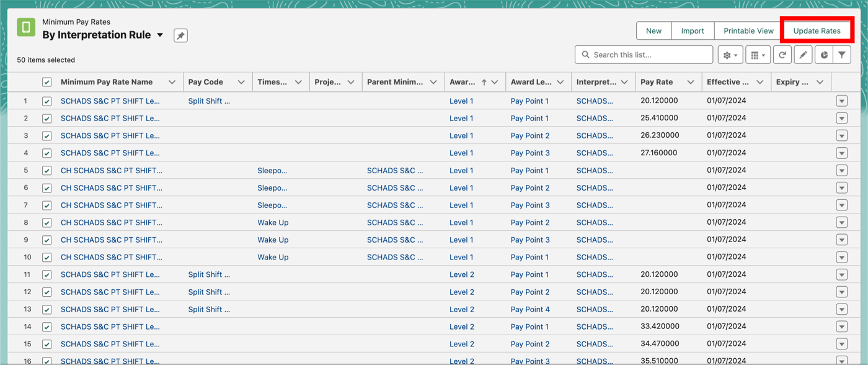Open the Pay Code column header dropdown
Viewport: 868px width, 365px height.
coord(241,81)
